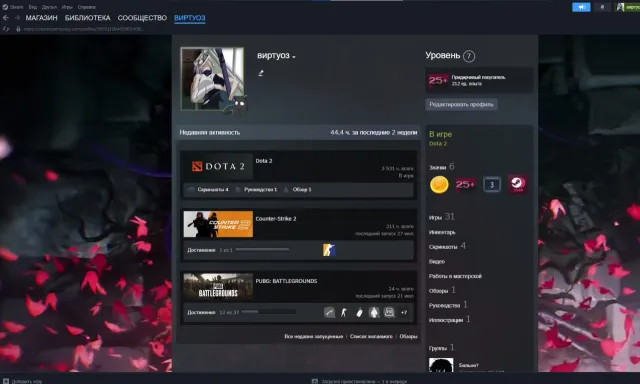The image size is (640, 384).
Task: Click the PUBG achievements progress bar
Action: tap(269, 312)
